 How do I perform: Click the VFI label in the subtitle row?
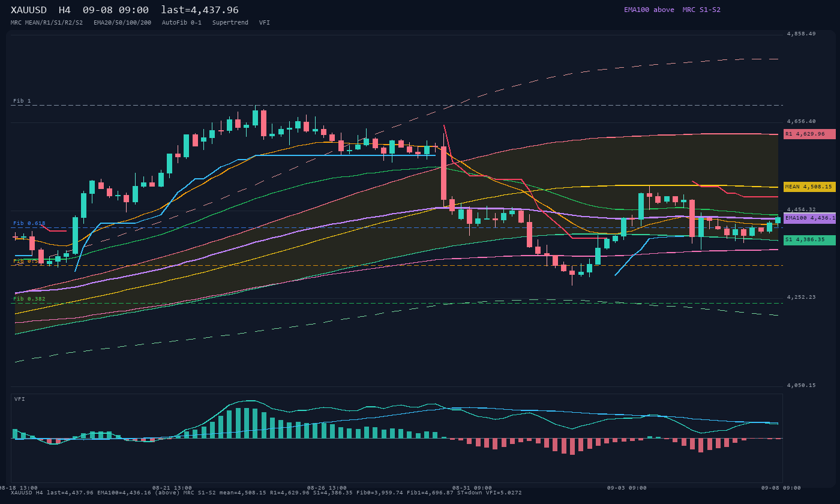tap(265, 23)
